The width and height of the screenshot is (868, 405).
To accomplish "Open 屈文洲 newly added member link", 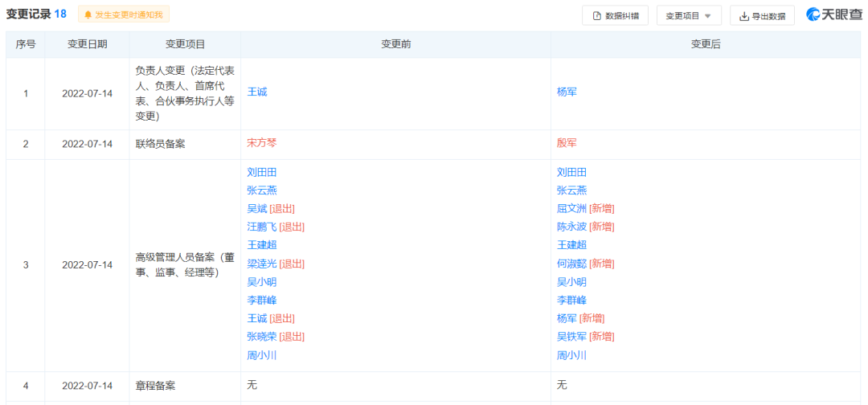I will pos(571,209).
